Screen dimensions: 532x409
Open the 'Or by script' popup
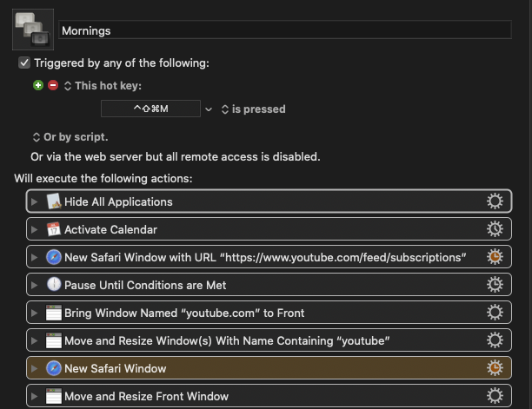tap(70, 137)
